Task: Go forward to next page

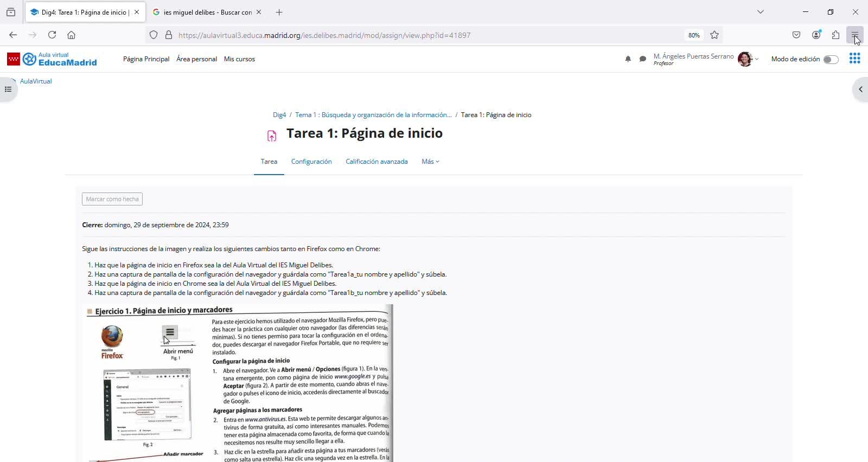Action: pyautogui.click(x=33, y=35)
